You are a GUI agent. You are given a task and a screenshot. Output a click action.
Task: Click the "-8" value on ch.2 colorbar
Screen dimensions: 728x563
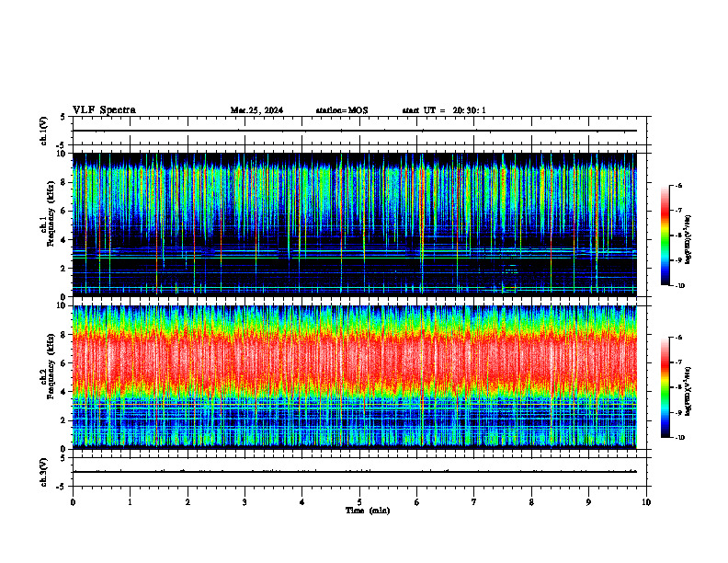click(678, 387)
